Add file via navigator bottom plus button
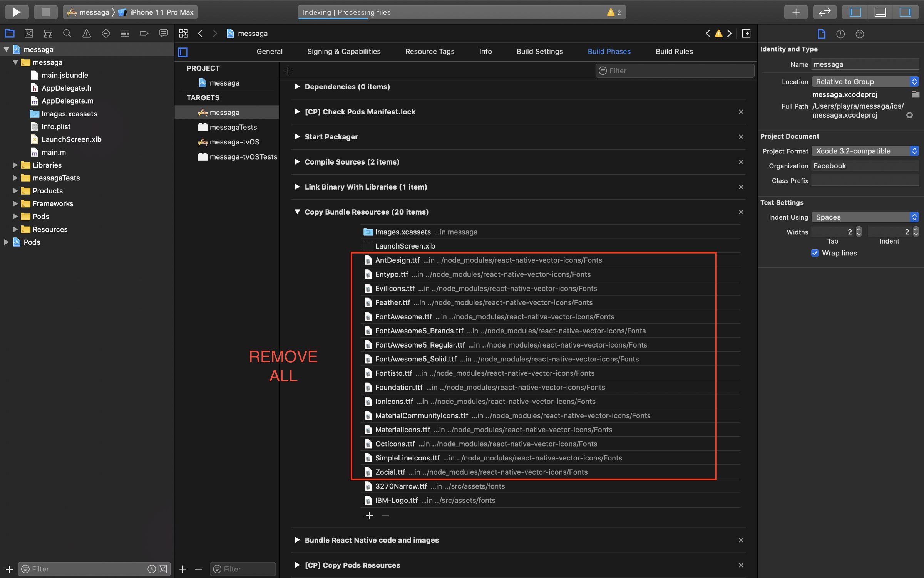The width and height of the screenshot is (924, 578). coord(9,569)
